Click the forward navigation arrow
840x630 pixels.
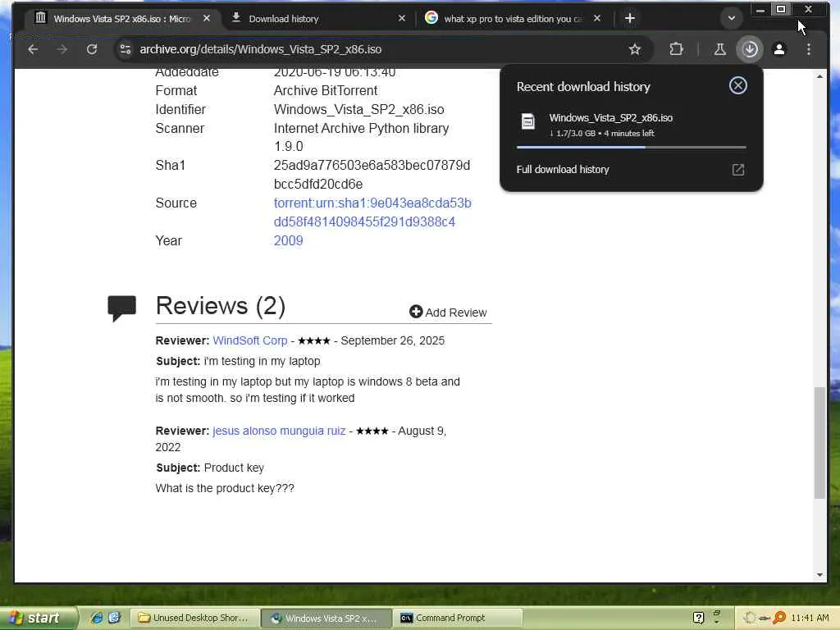(x=62, y=49)
